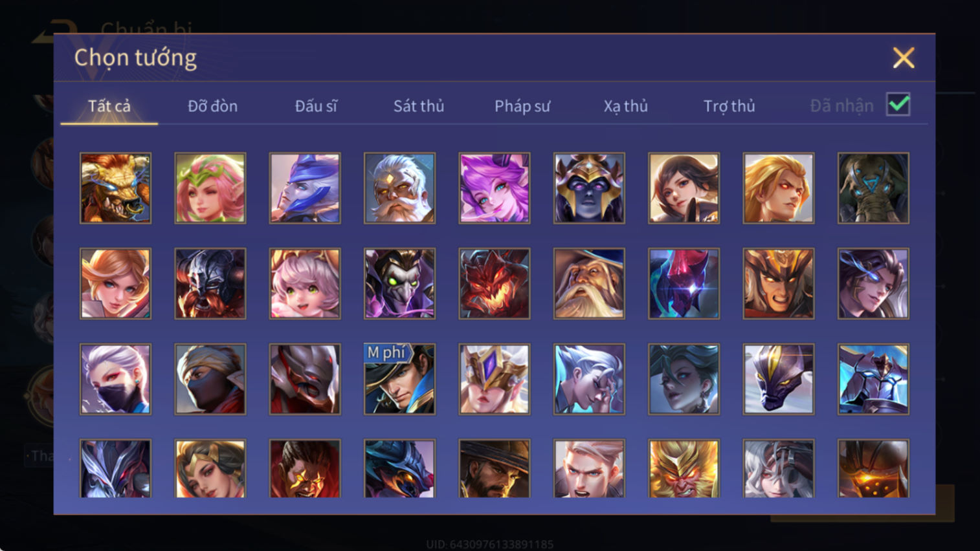Choose the elephant-like armored hero portrait
980x551 pixels.
point(873,188)
